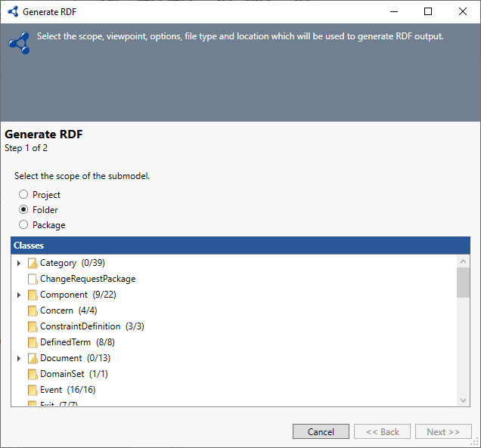
Task: Select the Package scope radio button
Action: [23, 225]
